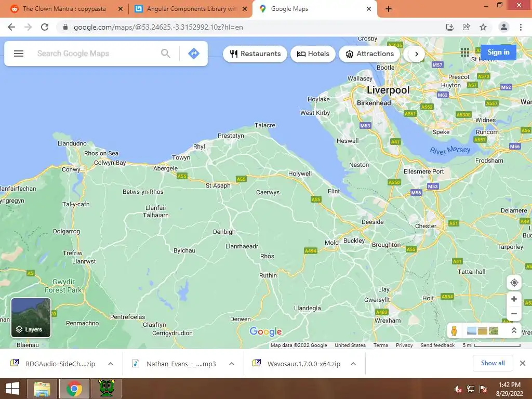The height and width of the screenshot is (399, 532).
Task: Zoom out the map
Action: point(514,313)
